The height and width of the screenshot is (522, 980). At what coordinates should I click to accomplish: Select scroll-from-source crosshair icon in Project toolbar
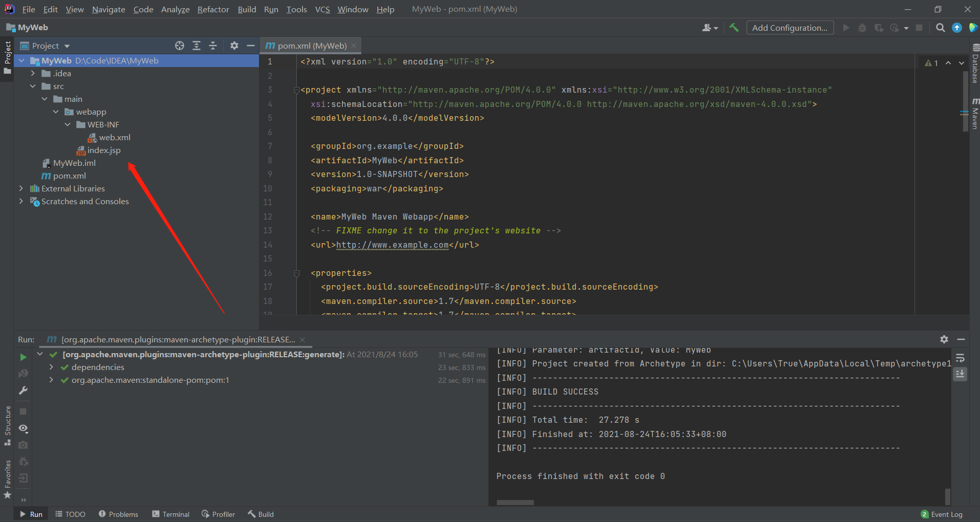coord(179,46)
